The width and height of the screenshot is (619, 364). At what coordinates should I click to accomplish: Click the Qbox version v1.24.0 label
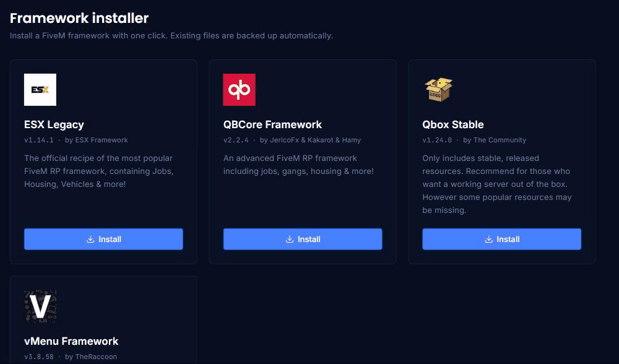(437, 140)
